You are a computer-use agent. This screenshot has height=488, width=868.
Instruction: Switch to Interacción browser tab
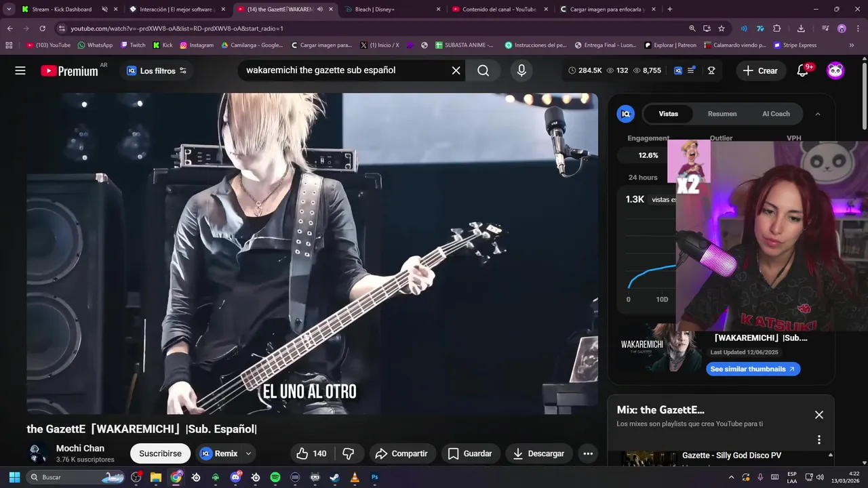tap(176, 9)
